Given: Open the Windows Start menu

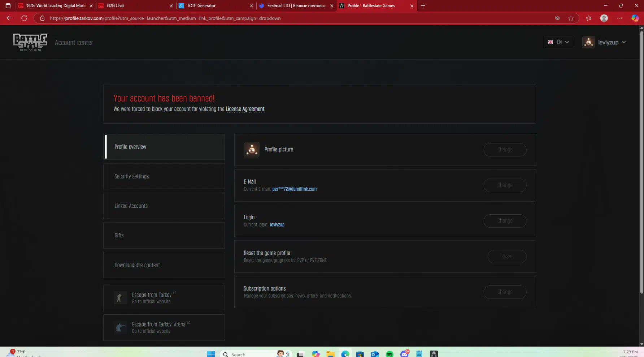Looking at the screenshot, I should click(x=211, y=354).
